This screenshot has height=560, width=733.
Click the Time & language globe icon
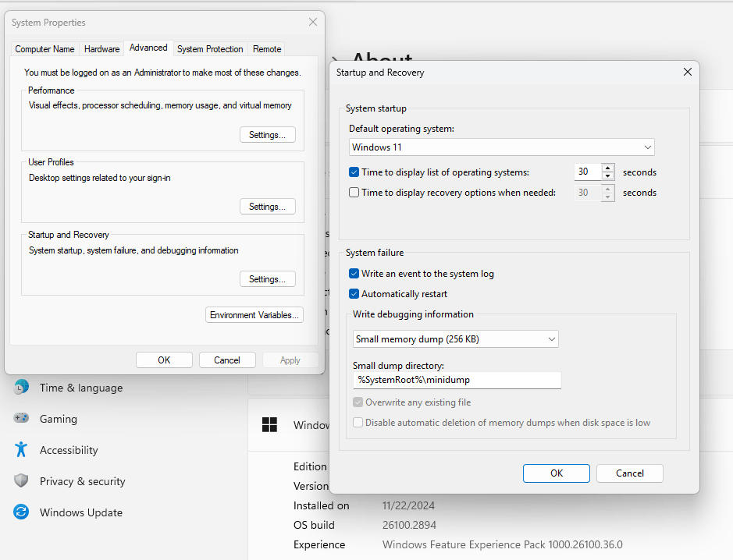coord(22,387)
